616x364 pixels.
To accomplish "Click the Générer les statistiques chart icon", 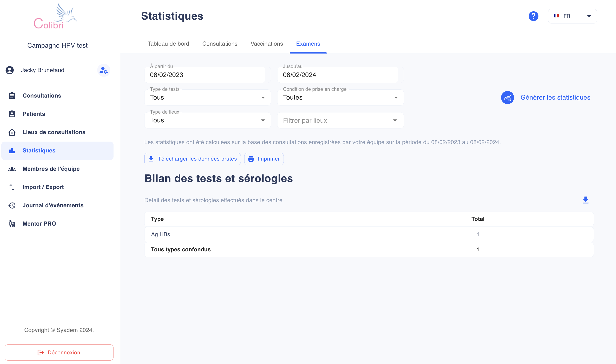I will pyautogui.click(x=507, y=98).
